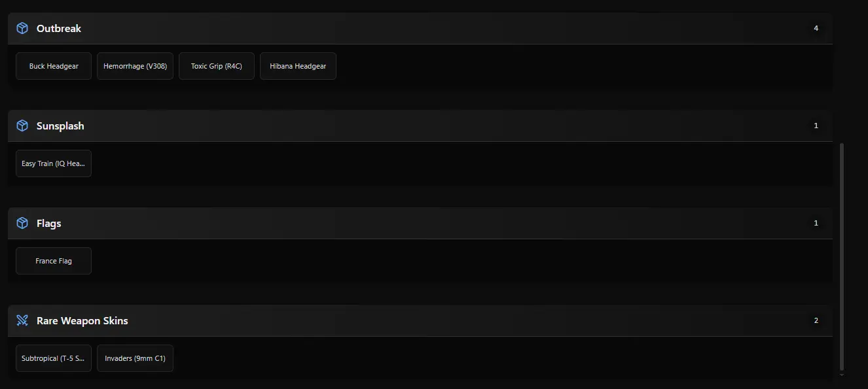Toggle the Rare Weapon Skins section title
This screenshot has width=868, height=389.
82,320
